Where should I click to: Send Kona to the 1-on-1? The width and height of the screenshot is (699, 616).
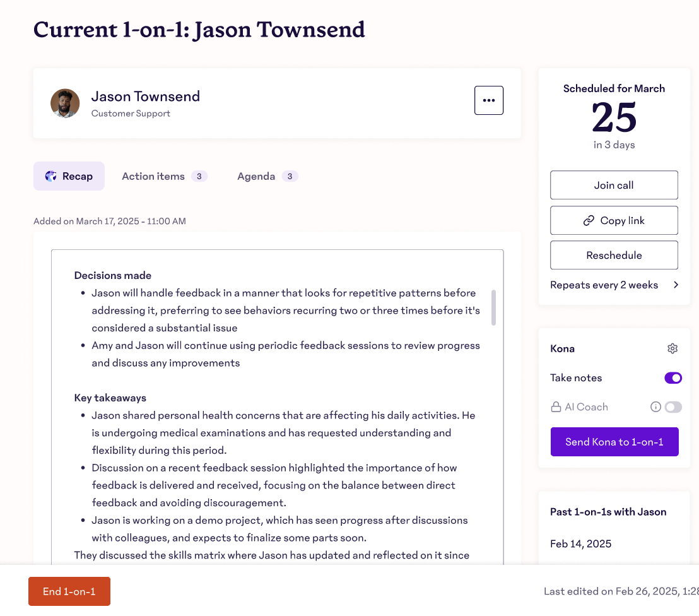point(614,442)
